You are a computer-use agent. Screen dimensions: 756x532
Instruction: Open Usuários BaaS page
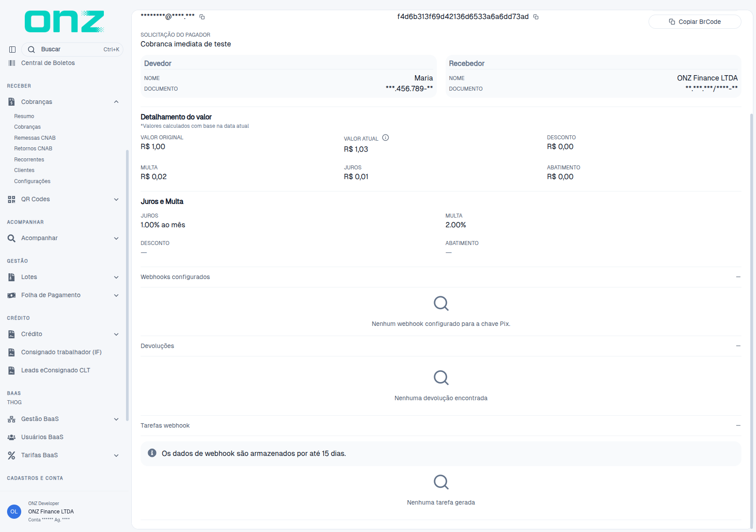click(42, 437)
